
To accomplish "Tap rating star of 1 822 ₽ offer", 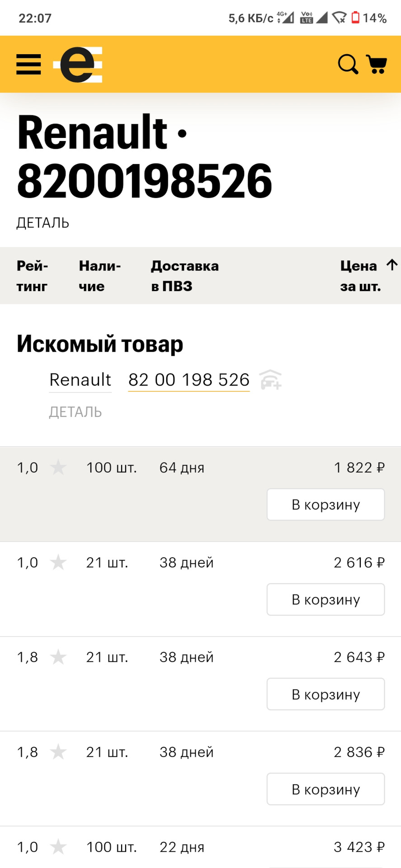I will pos(58,467).
